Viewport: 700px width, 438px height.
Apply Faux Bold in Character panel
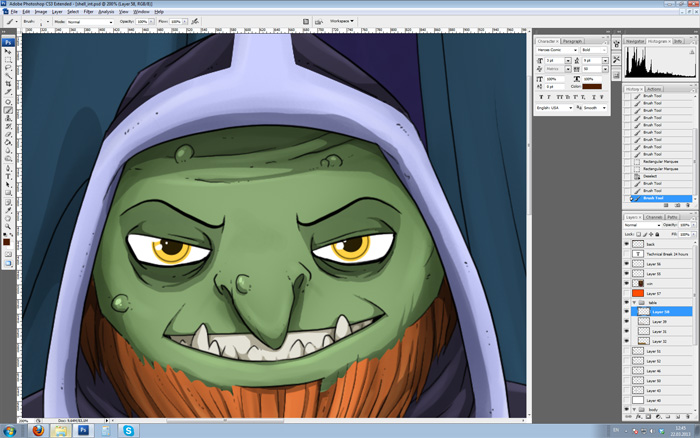tap(541, 97)
